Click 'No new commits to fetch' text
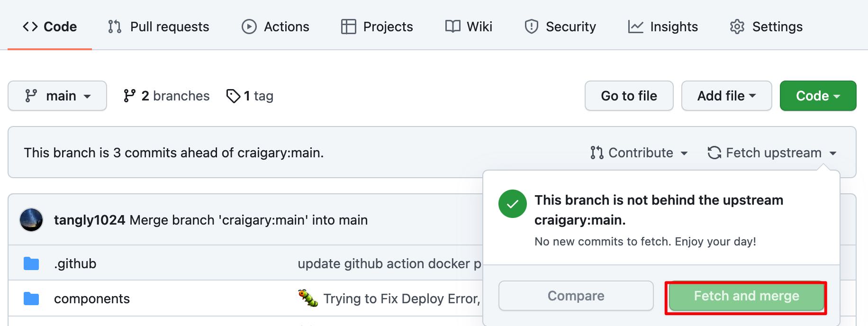 click(x=645, y=242)
